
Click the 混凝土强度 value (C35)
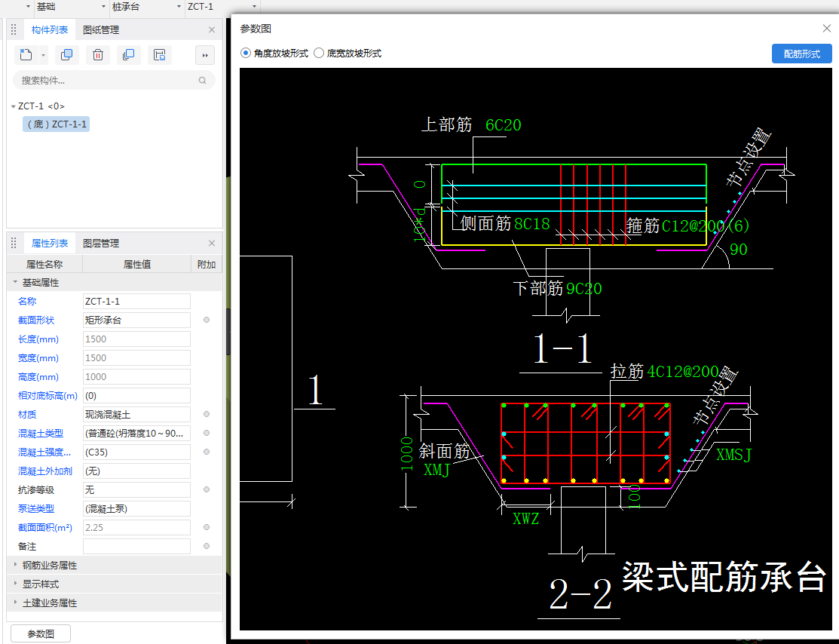(x=136, y=452)
